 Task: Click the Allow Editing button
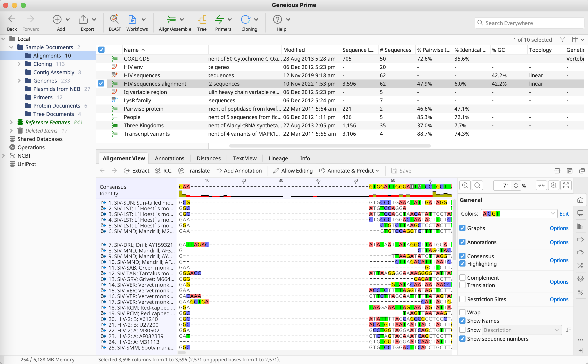point(293,171)
